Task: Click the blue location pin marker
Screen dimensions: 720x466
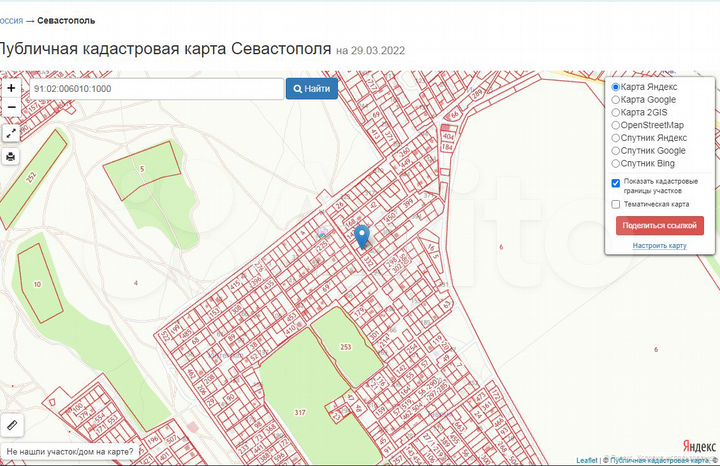Action: click(x=362, y=236)
